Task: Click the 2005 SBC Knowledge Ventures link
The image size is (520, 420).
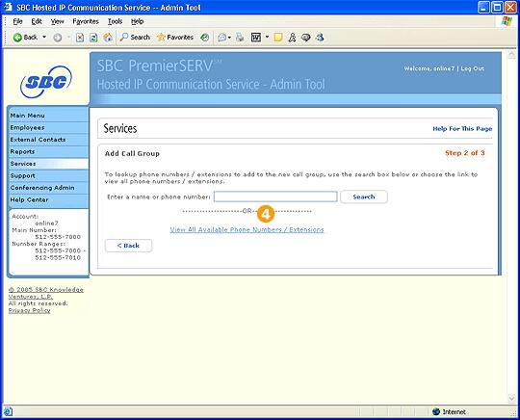Action: click(x=46, y=293)
